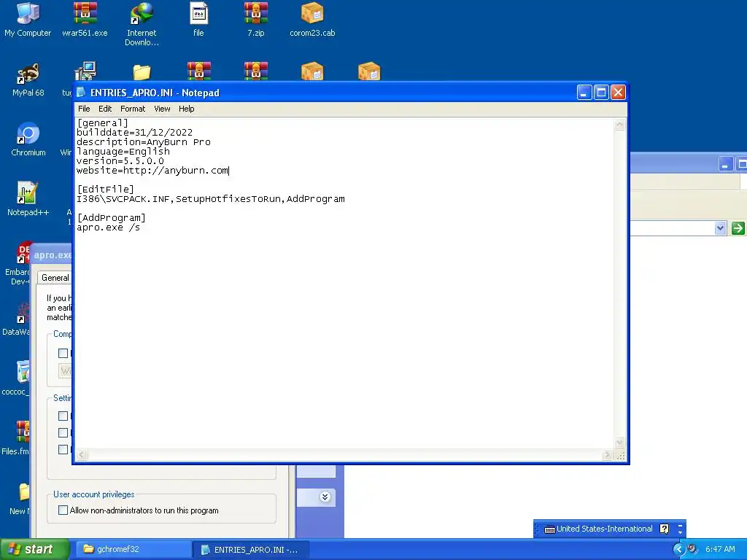Click the keyboard icon on the language bar
The image size is (747, 560).
pyautogui.click(x=549, y=529)
